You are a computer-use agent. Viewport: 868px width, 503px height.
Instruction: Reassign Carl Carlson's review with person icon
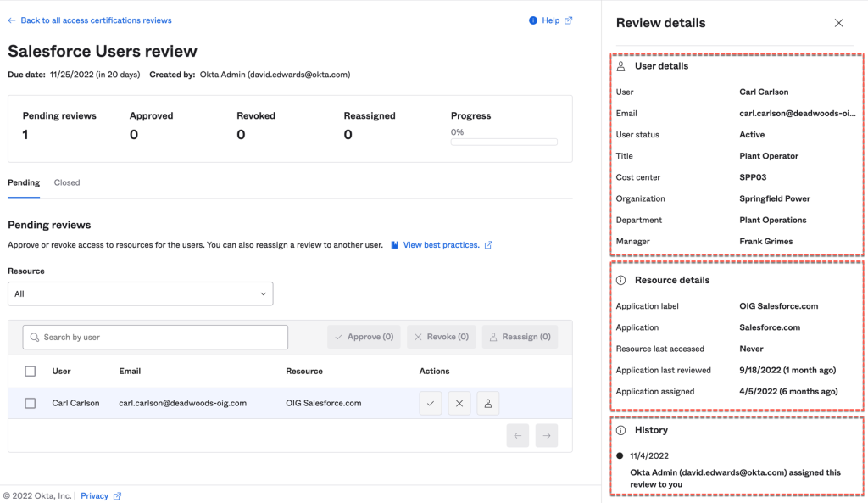click(488, 404)
